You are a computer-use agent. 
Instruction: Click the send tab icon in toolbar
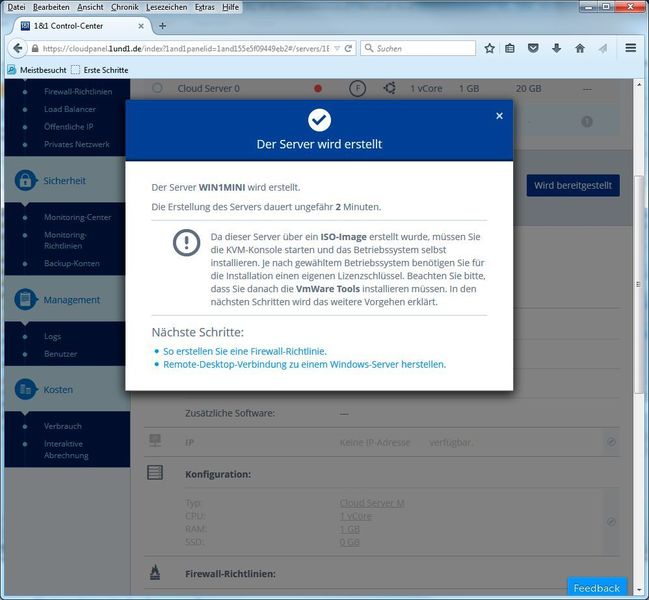pyautogui.click(x=603, y=48)
